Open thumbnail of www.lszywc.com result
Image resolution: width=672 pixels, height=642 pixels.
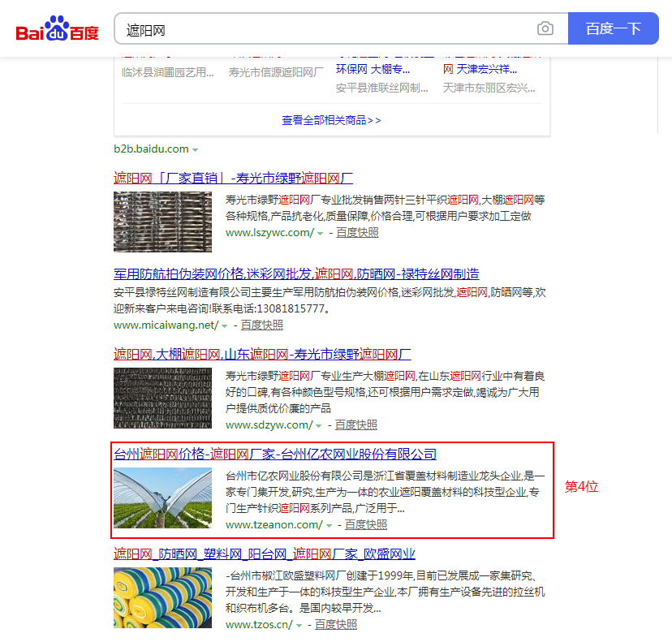(x=162, y=222)
